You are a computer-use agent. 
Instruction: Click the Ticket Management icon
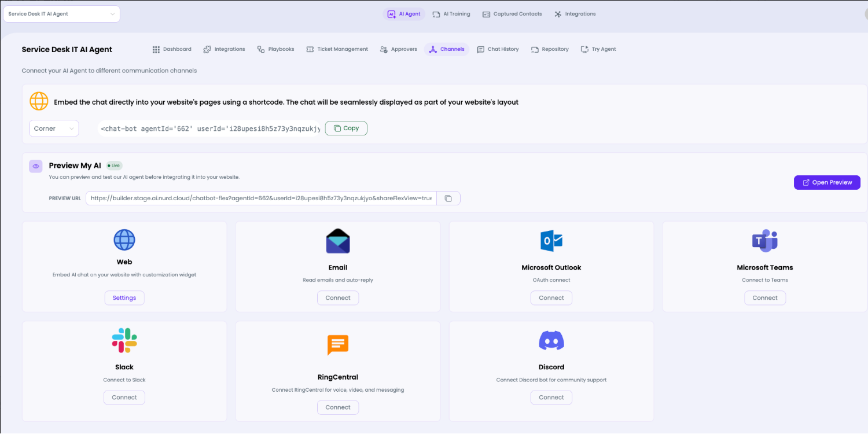pyautogui.click(x=310, y=49)
